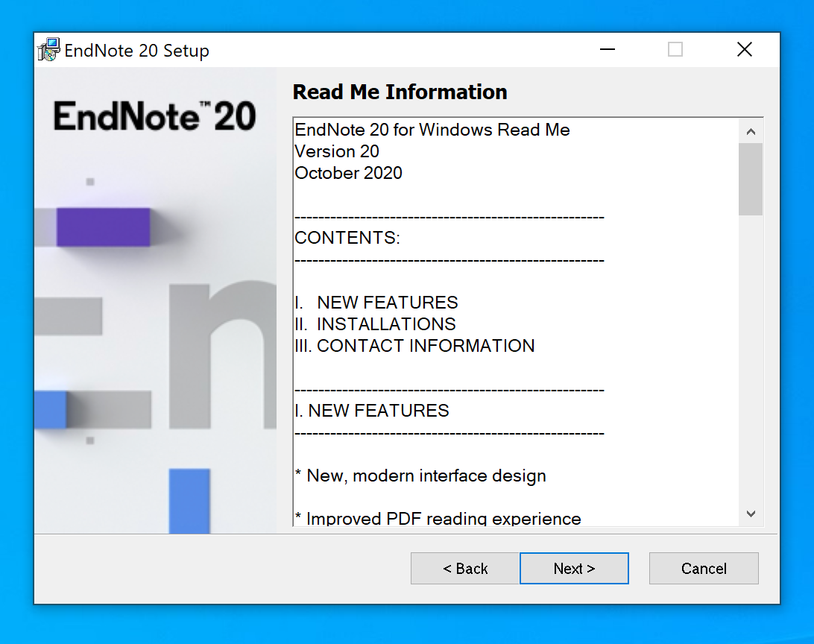Click the 'Read Me Information' heading

tap(400, 92)
